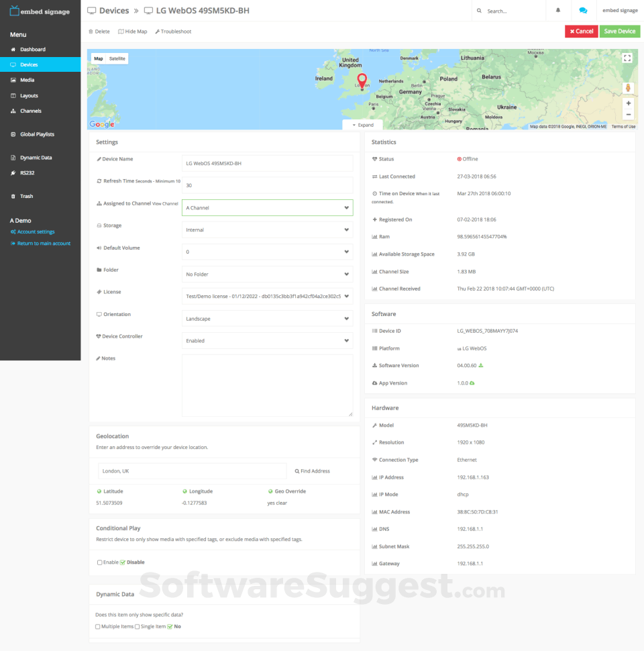Viewport: 644px width, 651px height.
Task: Switch map to Satellite view
Action: [x=117, y=58]
